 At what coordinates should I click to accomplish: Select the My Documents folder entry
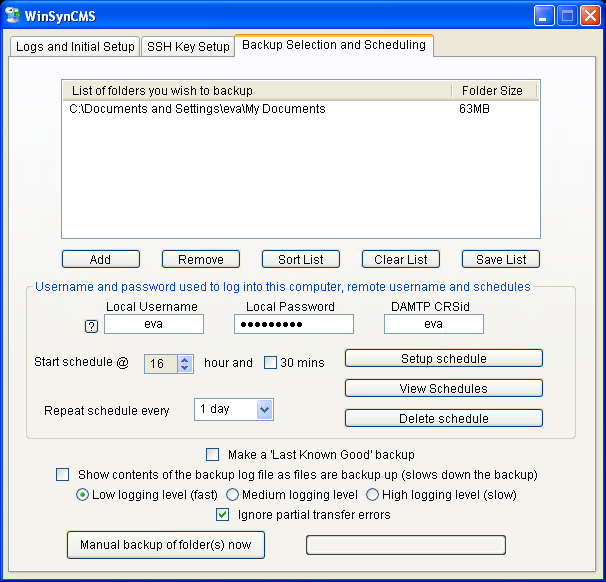tap(198, 109)
